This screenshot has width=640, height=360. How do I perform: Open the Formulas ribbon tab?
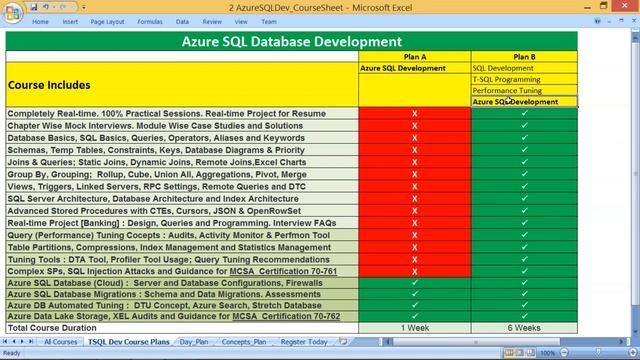(x=150, y=22)
